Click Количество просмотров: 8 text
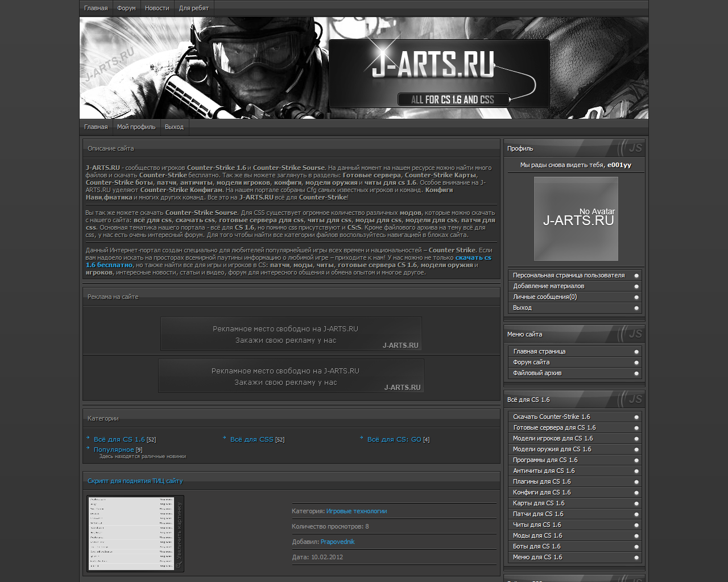The height and width of the screenshot is (582, 728). pos(330,526)
